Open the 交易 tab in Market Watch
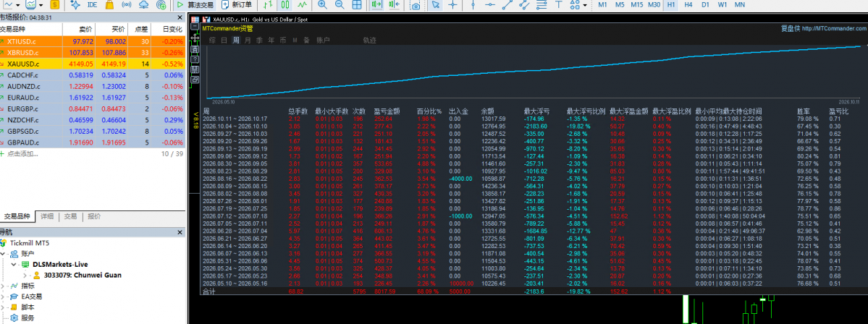Viewport: 868px width, 324px height. [70, 217]
